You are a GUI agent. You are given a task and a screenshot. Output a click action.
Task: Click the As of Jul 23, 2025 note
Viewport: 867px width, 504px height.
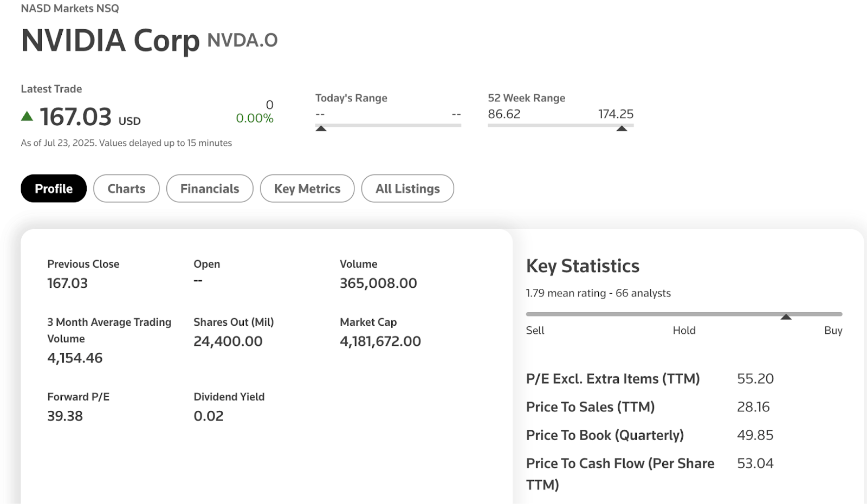[x=126, y=143]
